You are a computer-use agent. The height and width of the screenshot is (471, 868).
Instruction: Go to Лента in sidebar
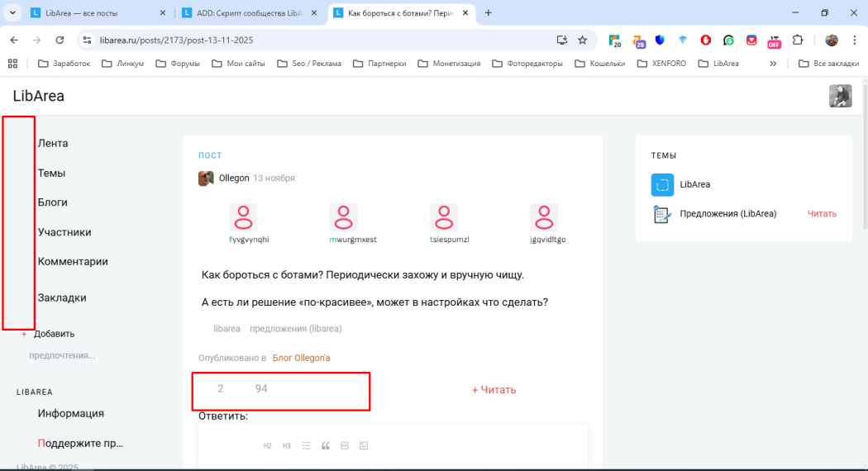coord(53,143)
